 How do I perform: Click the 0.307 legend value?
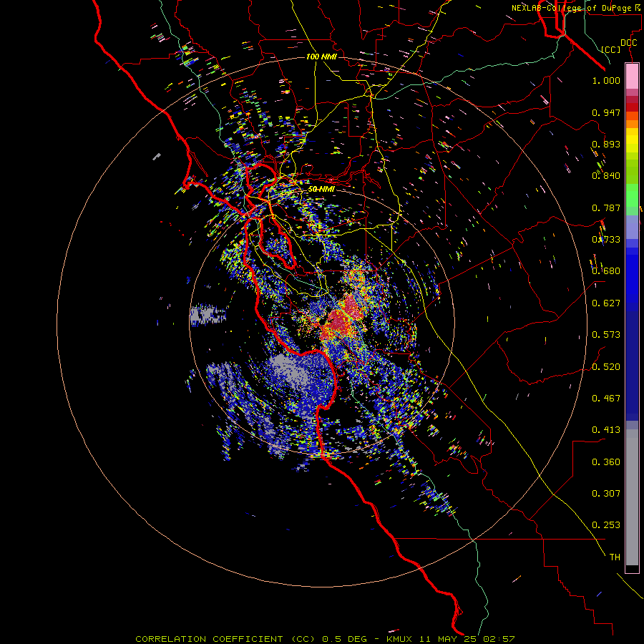coord(606,494)
